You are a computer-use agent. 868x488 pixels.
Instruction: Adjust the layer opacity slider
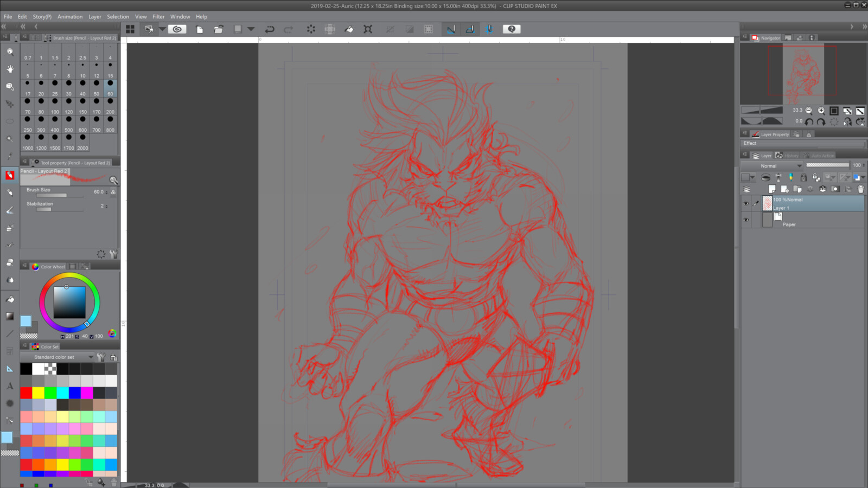point(827,165)
